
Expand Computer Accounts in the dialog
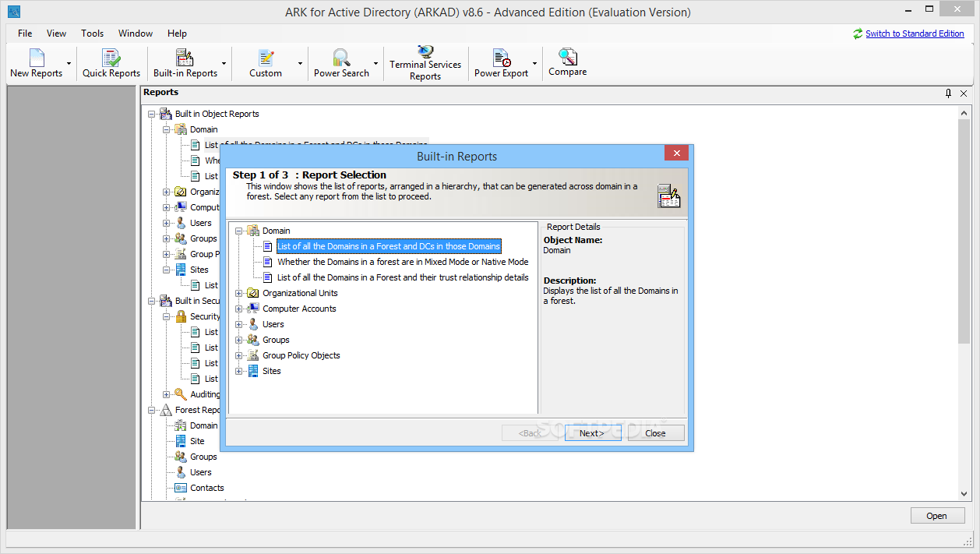click(x=239, y=309)
